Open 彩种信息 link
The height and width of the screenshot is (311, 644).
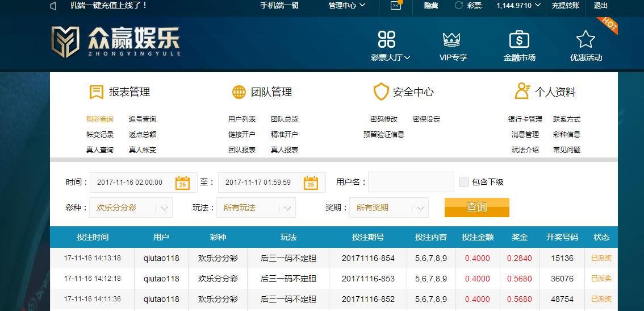coord(567,135)
